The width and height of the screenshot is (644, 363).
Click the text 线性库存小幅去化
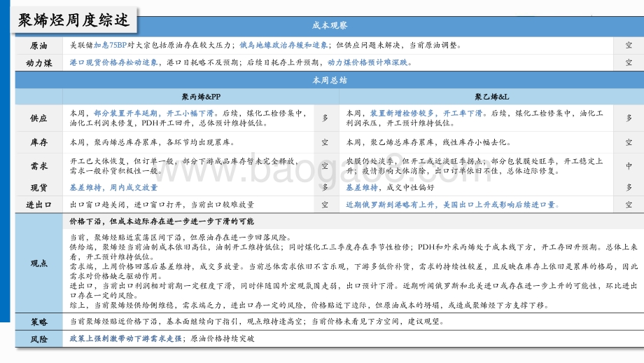point(475,143)
